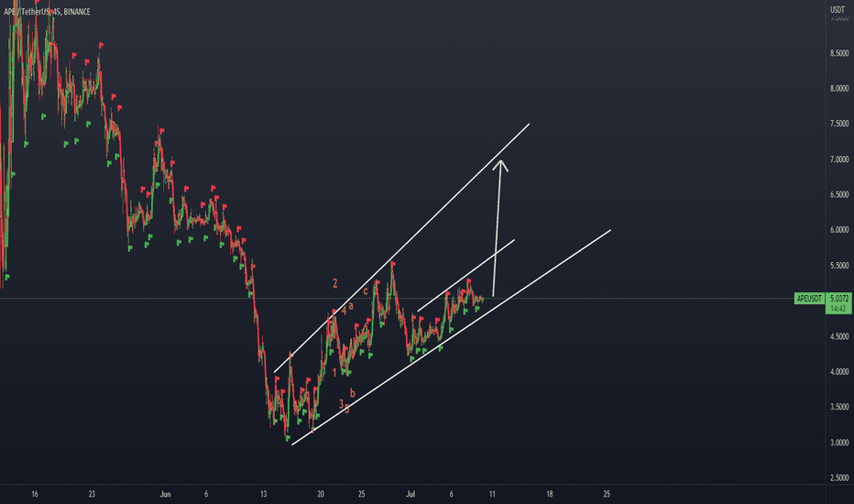Click the 7.0000 price axis label

point(839,159)
